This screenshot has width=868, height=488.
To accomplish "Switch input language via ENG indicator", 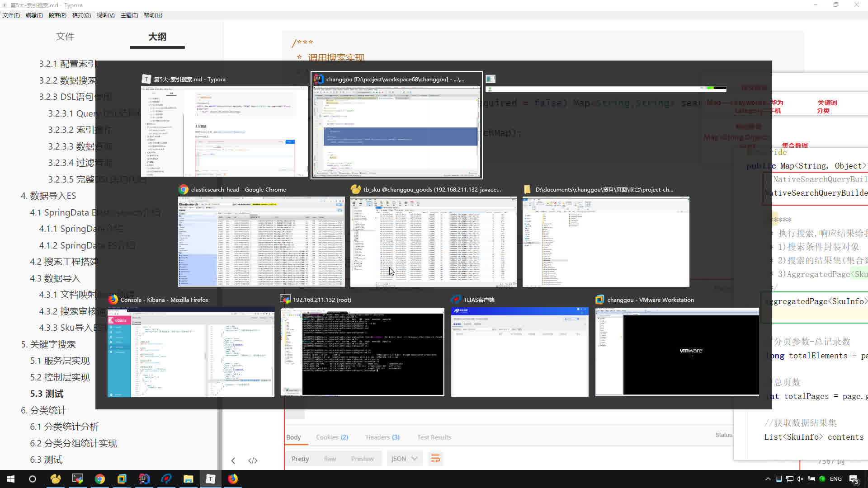I will (836, 479).
